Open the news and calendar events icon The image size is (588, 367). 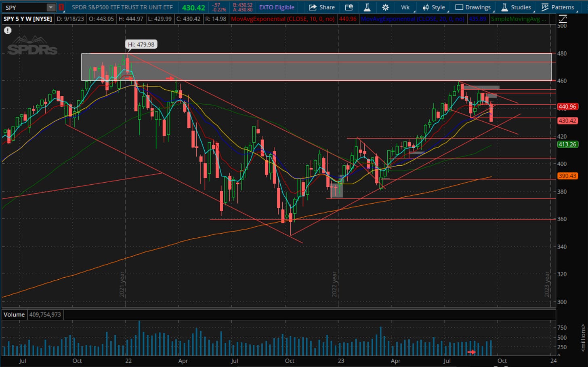coord(349,7)
